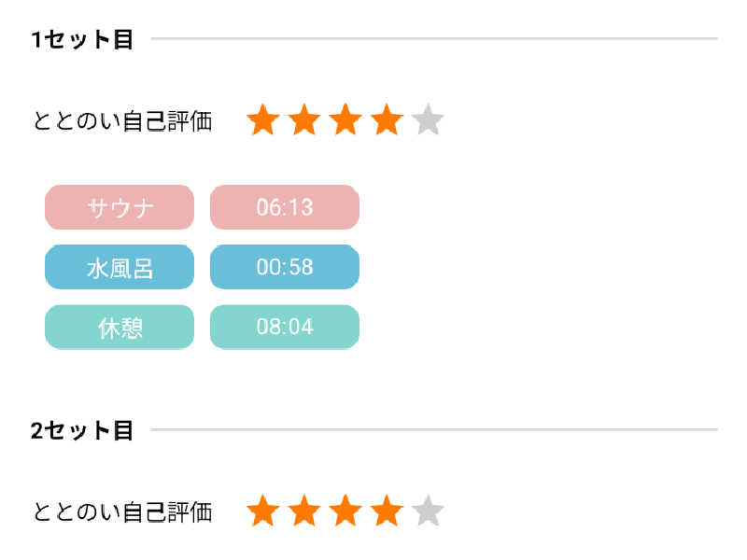
Task: Click second star in 1セット目 rating
Action: pos(304,121)
